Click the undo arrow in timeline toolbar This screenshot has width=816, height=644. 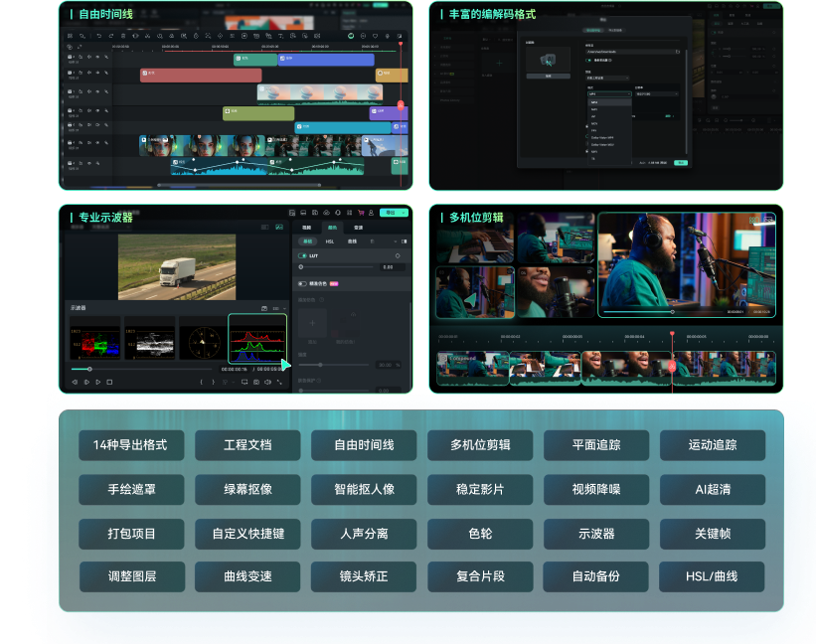click(97, 36)
